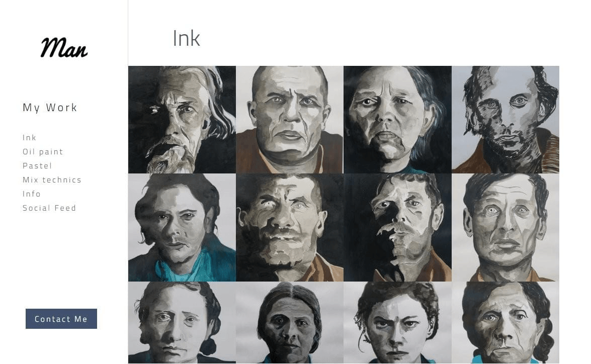Visit the Info page
The height and width of the screenshot is (364, 591).
pyautogui.click(x=32, y=194)
